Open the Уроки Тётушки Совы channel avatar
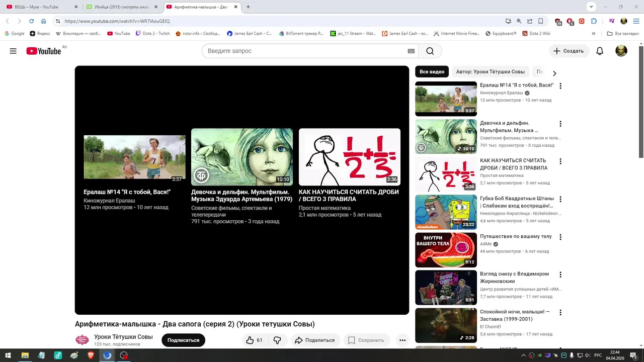The height and width of the screenshot is (362, 644). pyautogui.click(x=82, y=340)
